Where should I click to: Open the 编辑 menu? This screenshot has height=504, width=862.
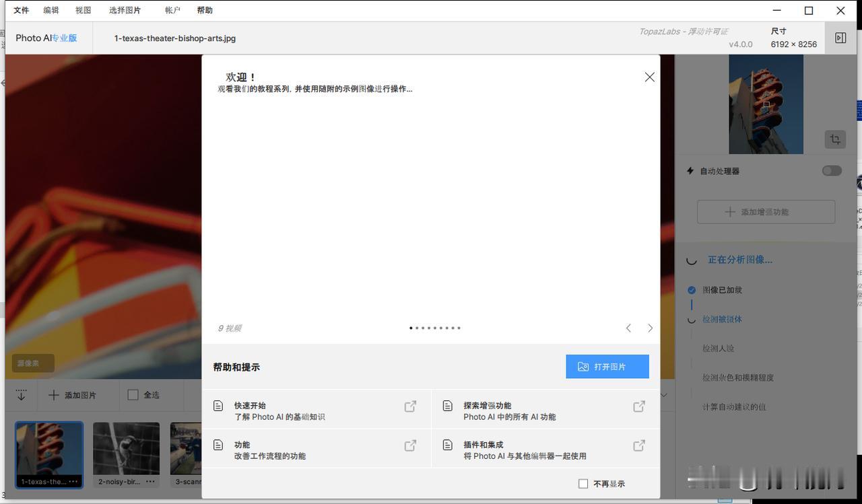(51, 10)
